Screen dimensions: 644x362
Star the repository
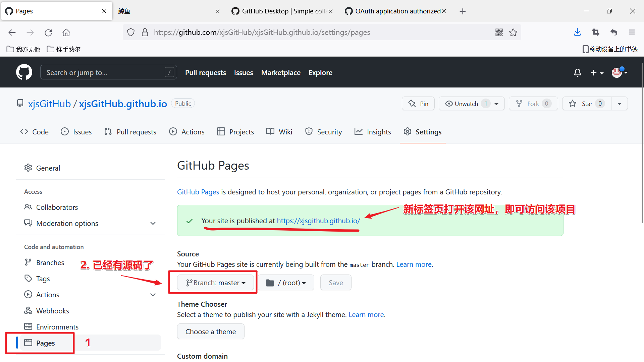tap(587, 104)
